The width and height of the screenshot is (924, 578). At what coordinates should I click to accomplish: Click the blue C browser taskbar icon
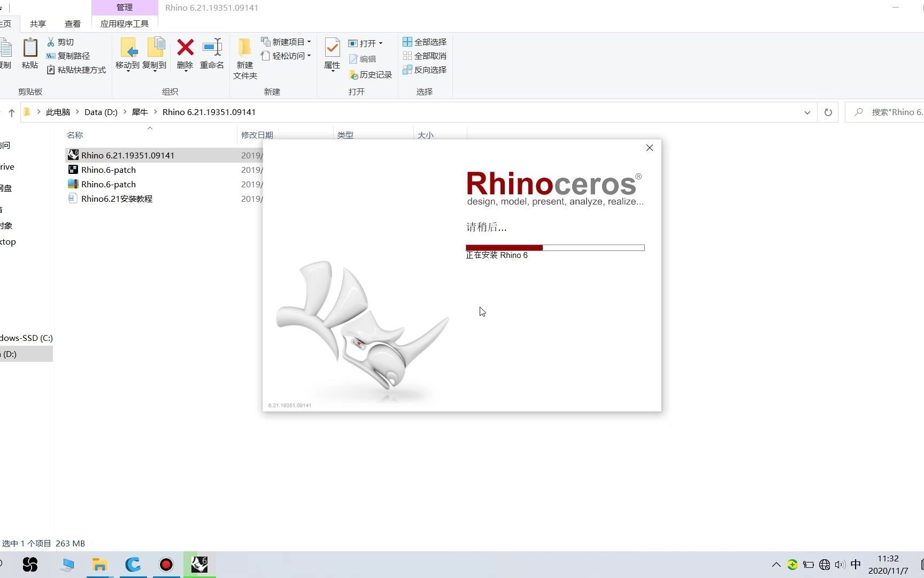[133, 565]
